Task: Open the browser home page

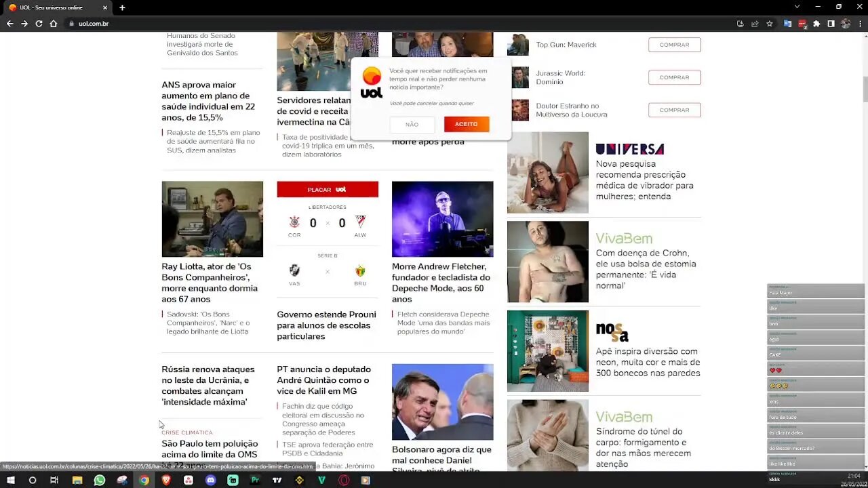Action: tap(54, 24)
